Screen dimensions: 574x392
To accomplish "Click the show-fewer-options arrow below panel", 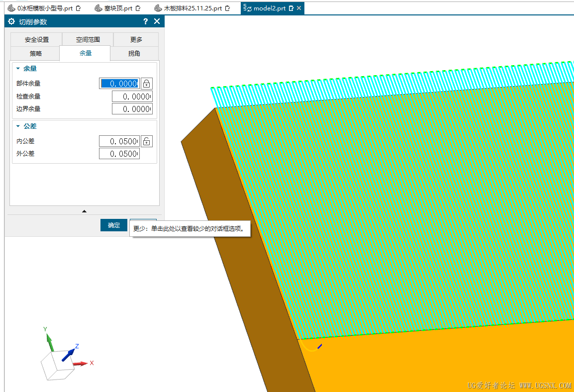I will (x=84, y=211).
